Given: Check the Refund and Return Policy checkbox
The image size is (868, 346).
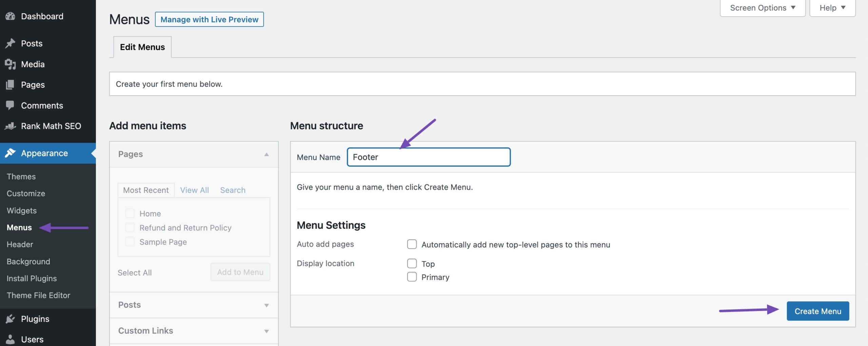Looking at the screenshot, I should (x=130, y=227).
